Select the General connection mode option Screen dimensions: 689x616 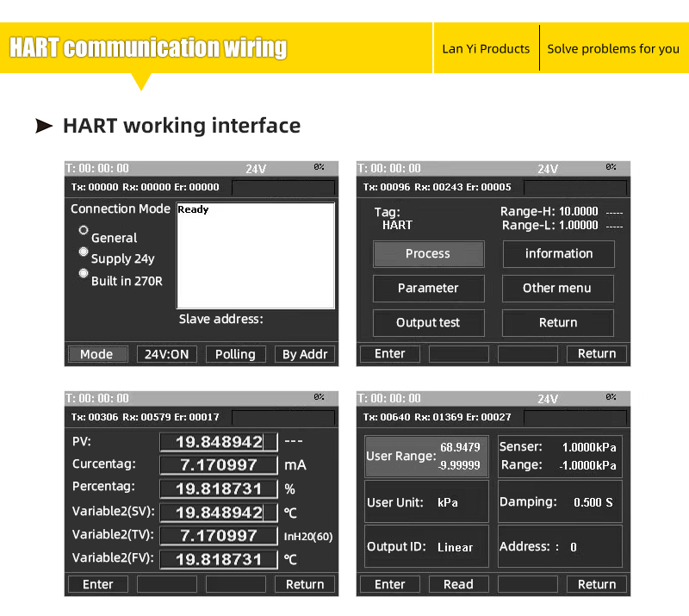84,231
